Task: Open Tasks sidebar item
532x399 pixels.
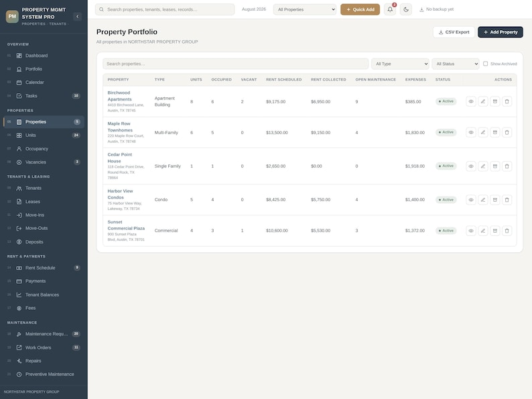Action: pyautogui.click(x=44, y=96)
